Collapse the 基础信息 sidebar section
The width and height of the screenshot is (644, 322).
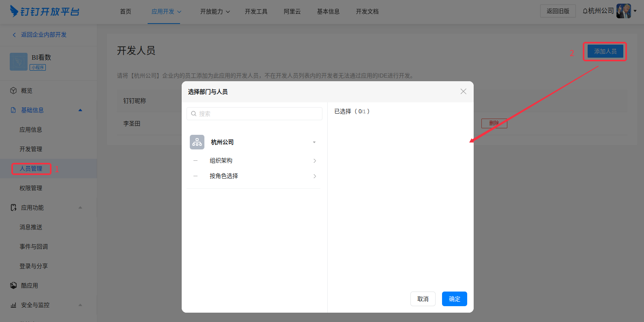80,110
